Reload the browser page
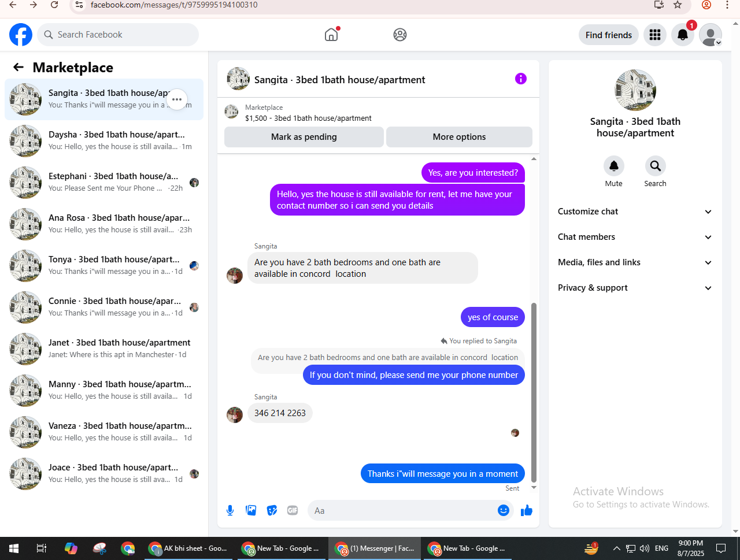 point(54,5)
